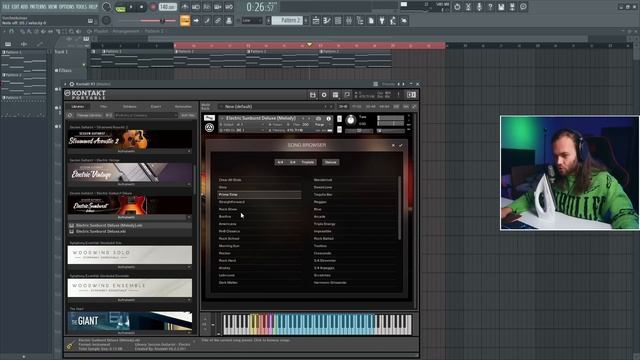This screenshot has height=360, width=640.
Task: Open the FILE menu in FL Studio
Action: click(x=6, y=7)
